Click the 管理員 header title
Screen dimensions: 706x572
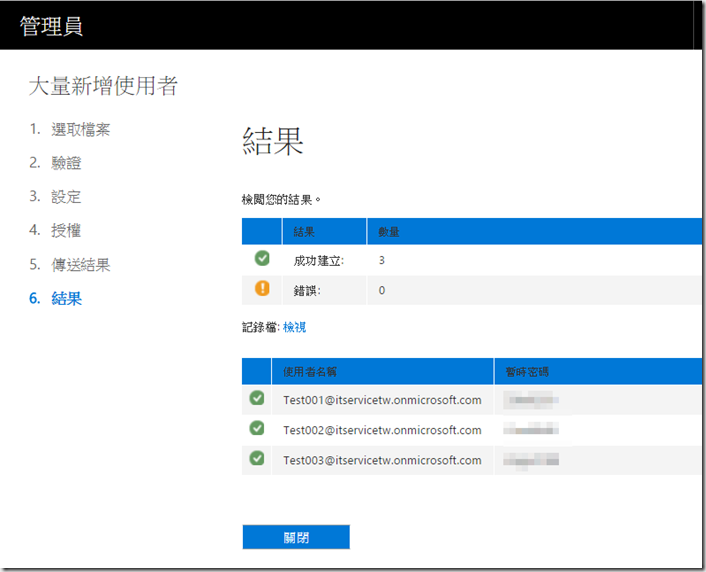[x=51, y=25]
